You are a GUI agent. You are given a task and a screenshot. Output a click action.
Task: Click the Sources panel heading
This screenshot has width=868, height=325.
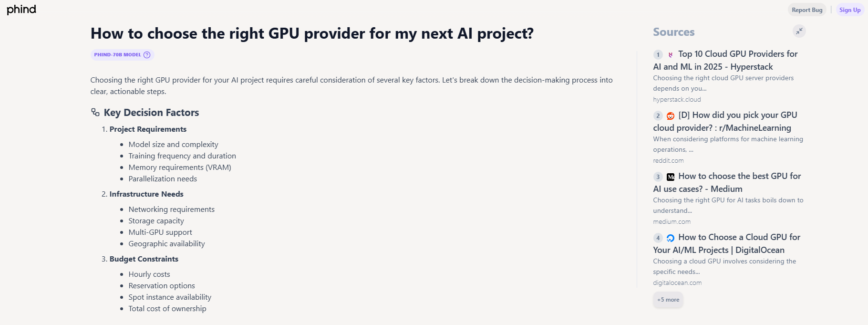click(673, 32)
